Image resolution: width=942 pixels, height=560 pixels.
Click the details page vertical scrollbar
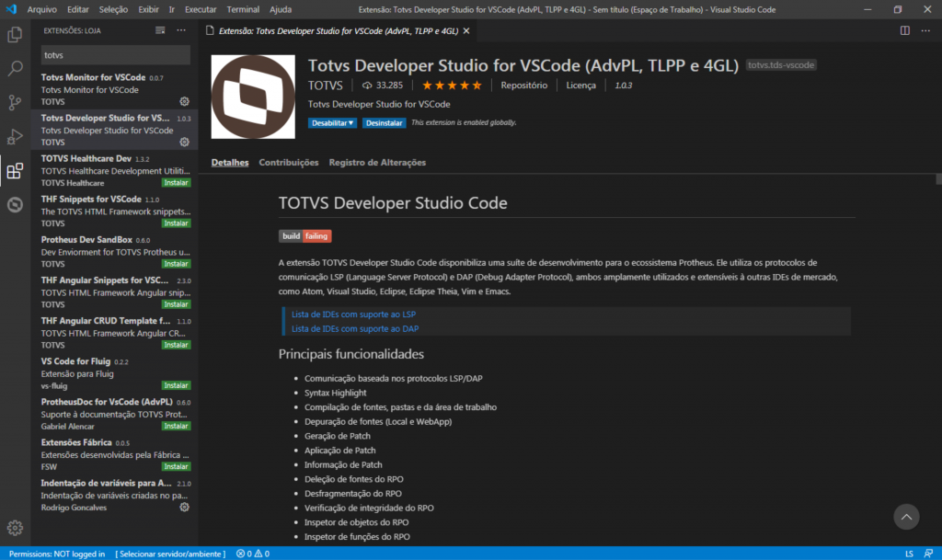pos(938,179)
